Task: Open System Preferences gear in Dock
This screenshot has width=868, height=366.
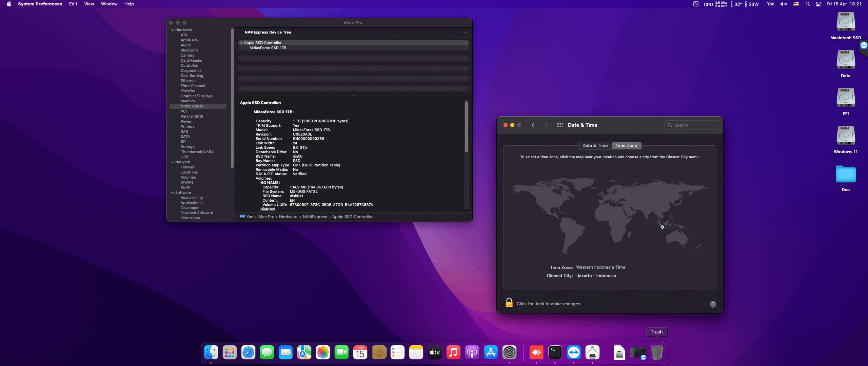Action: [509, 352]
